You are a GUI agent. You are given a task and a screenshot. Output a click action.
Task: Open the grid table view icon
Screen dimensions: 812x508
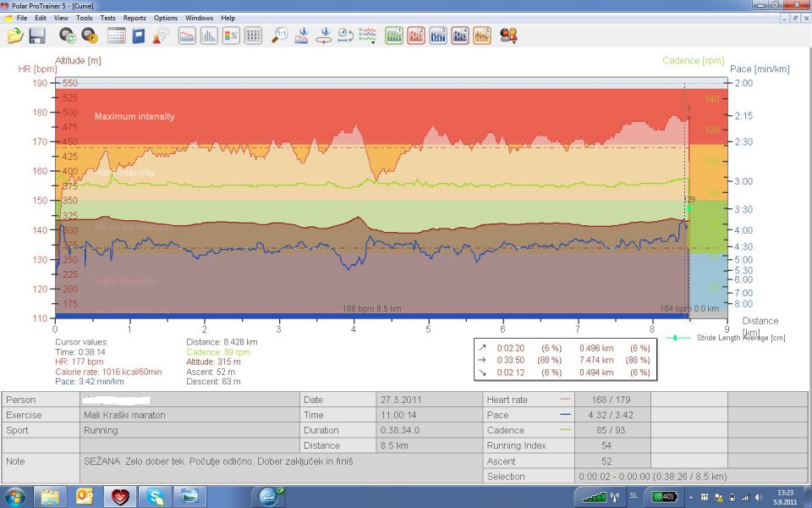pyautogui.click(x=253, y=36)
